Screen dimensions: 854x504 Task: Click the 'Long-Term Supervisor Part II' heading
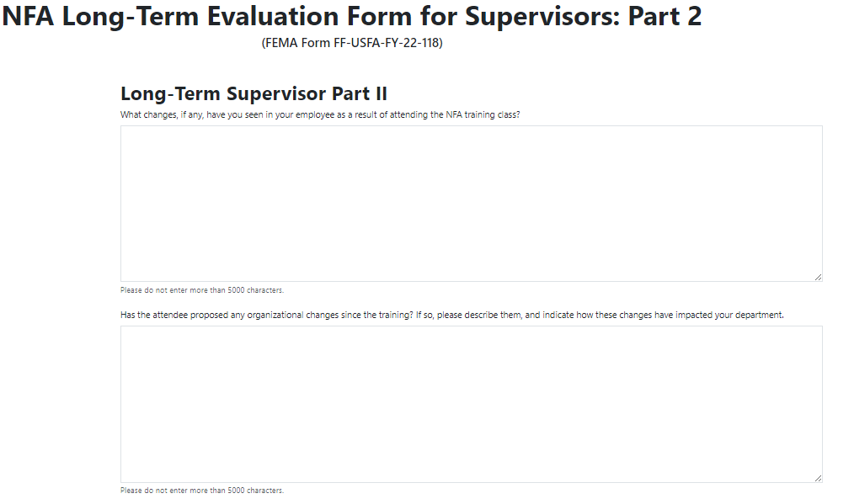click(x=254, y=94)
